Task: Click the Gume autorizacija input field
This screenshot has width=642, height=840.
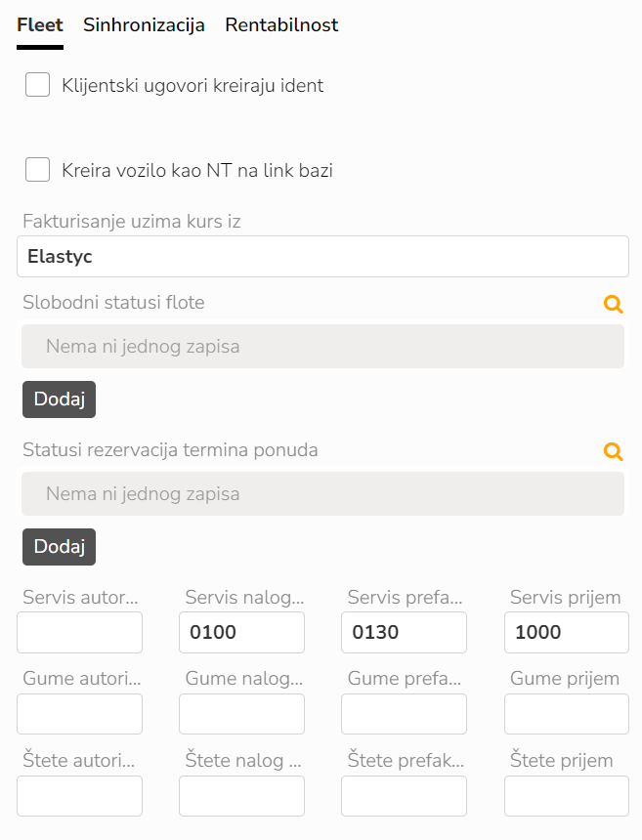Action: coord(80,714)
